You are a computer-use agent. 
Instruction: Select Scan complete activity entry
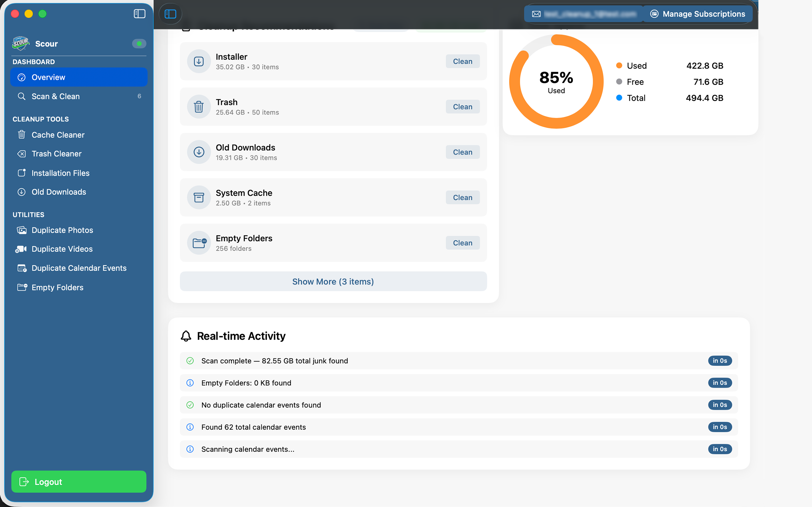459,361
